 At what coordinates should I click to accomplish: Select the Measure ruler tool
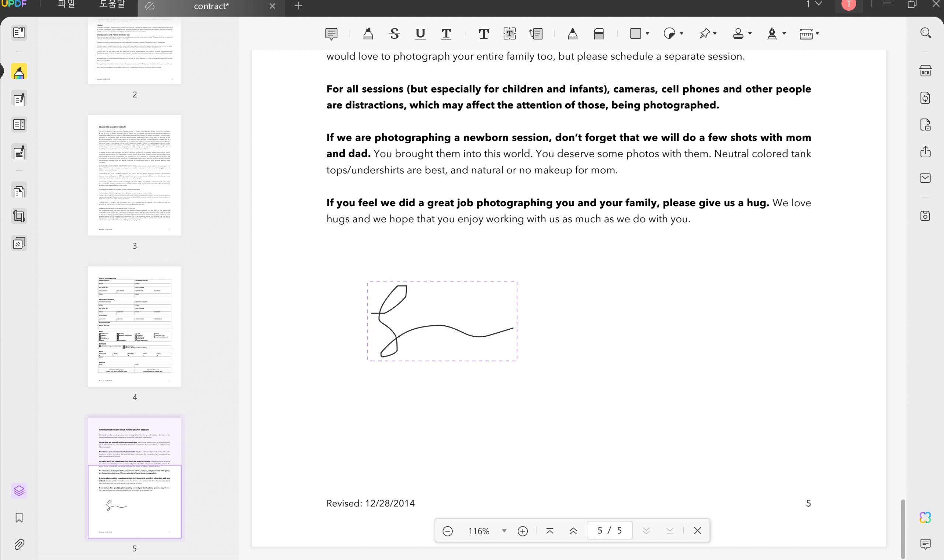[806, 34]
